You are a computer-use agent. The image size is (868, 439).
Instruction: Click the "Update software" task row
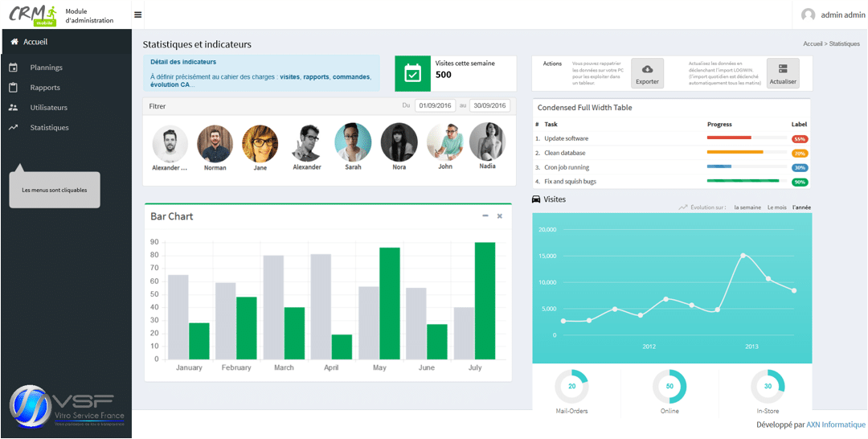pos(671,138)
